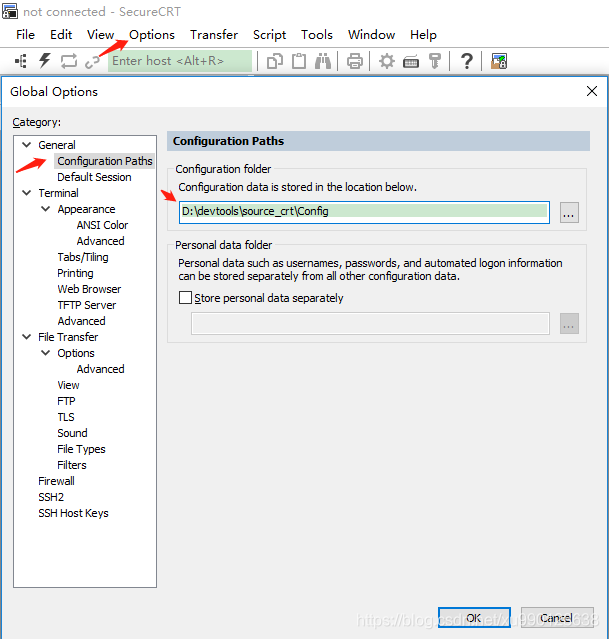The image size is (609, 639).
Task: Select General in the category tree
Action: pos(57,145)
